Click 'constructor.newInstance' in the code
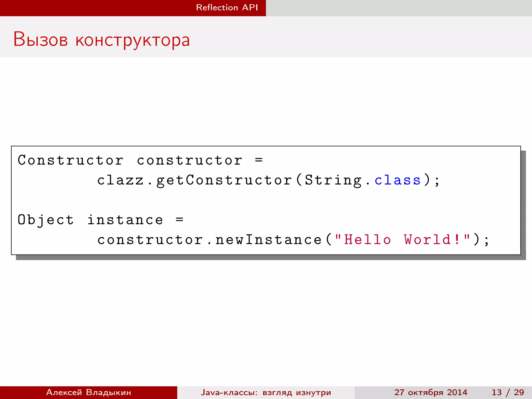532x399 pixels. point(210,240)
